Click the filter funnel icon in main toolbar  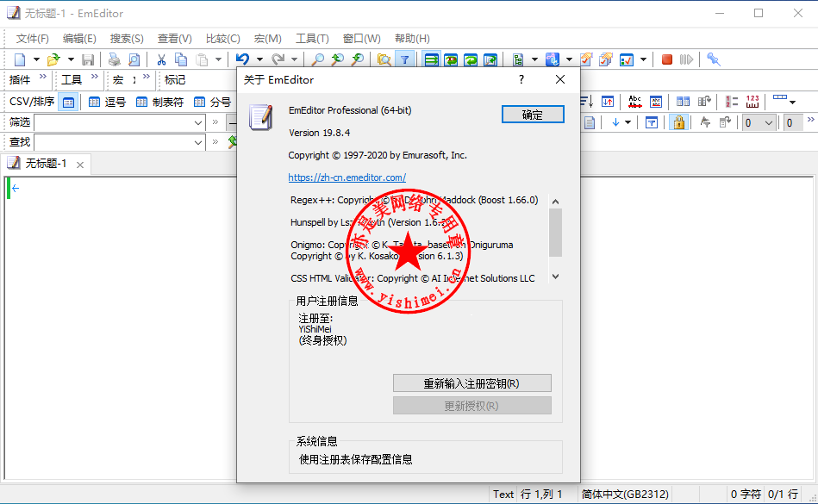pos(405,59)
